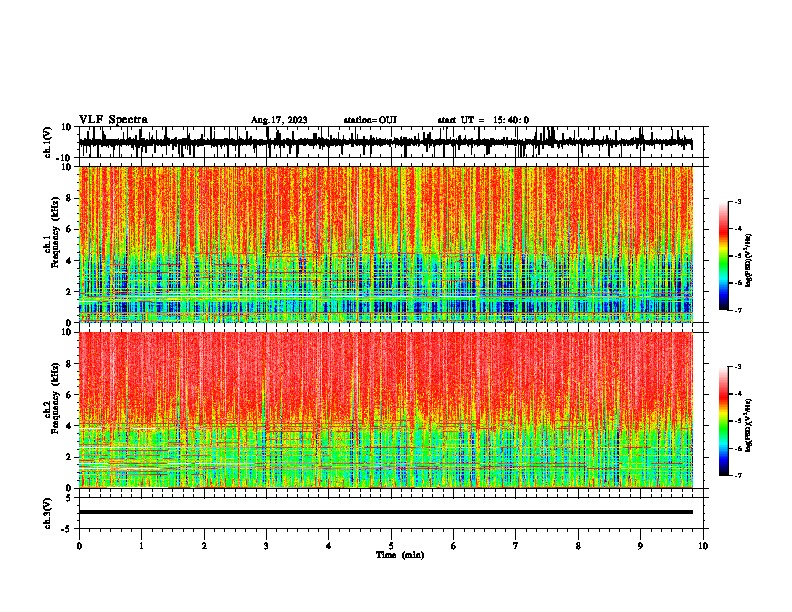Click the 'start UT = 15:40: 0' text
The height and width of the screenshot is (612, 792).
pos(483,120)
